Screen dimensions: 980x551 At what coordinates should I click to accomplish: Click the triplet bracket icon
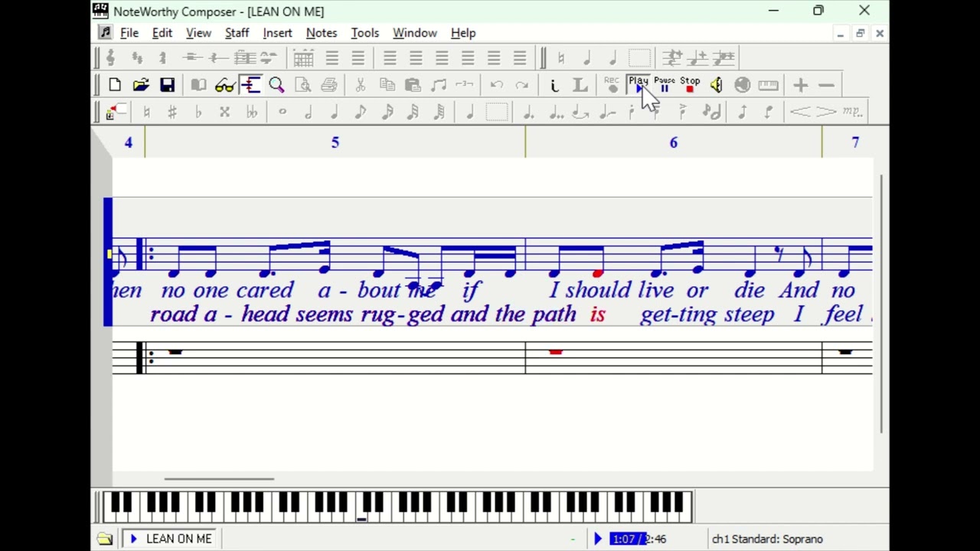pos(465,85)
